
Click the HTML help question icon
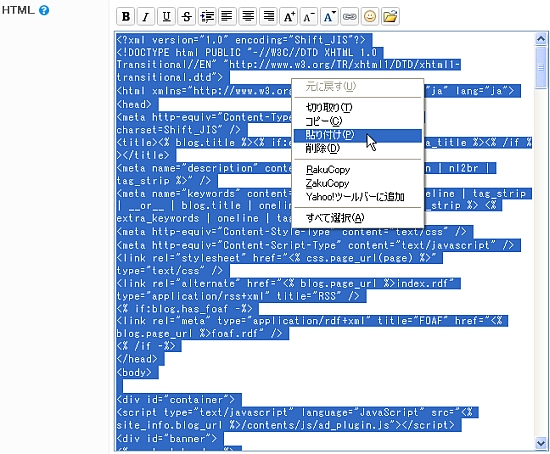point(44,10)
